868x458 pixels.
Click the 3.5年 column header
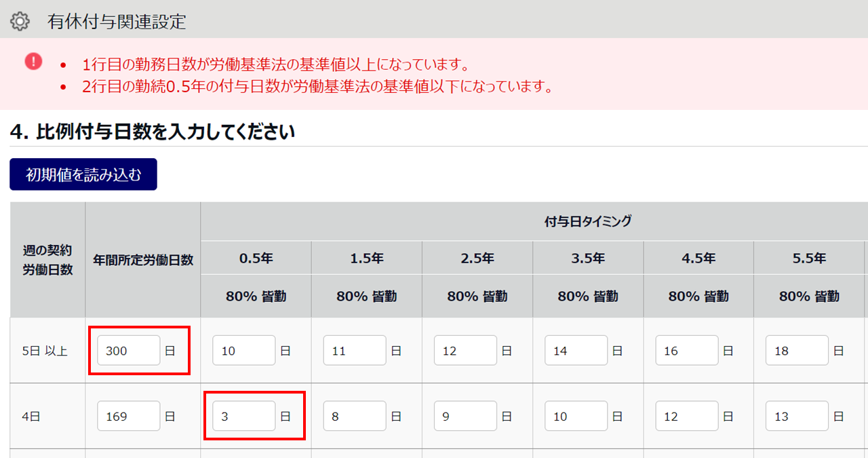coord(588,258)
